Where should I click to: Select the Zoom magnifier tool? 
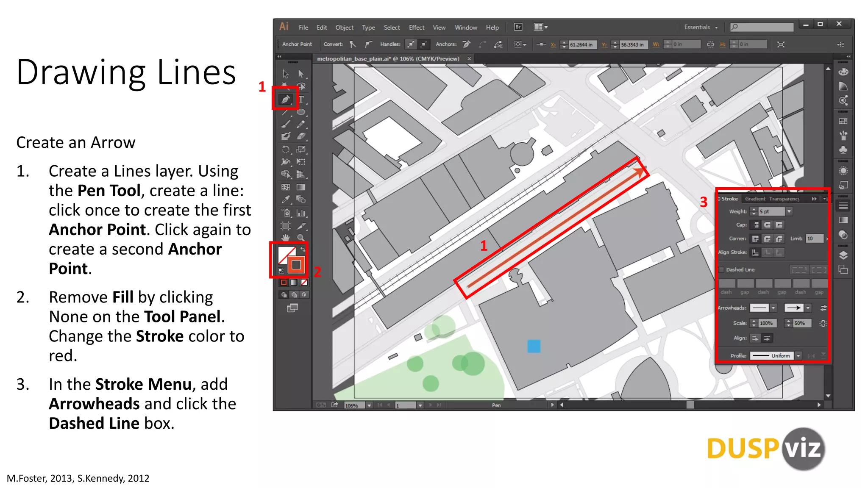coord(301,238)
